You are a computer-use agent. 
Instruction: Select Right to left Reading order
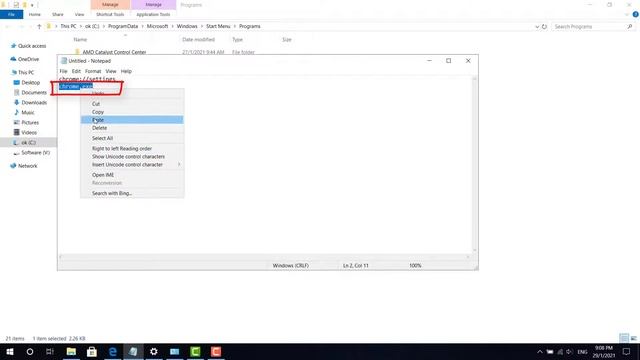[x=132, y=149]
